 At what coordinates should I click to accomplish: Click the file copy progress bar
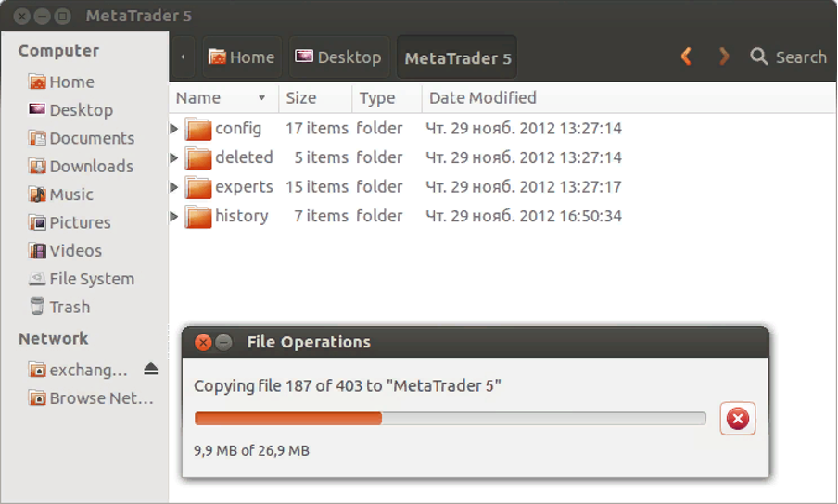[x=450, y=419]
